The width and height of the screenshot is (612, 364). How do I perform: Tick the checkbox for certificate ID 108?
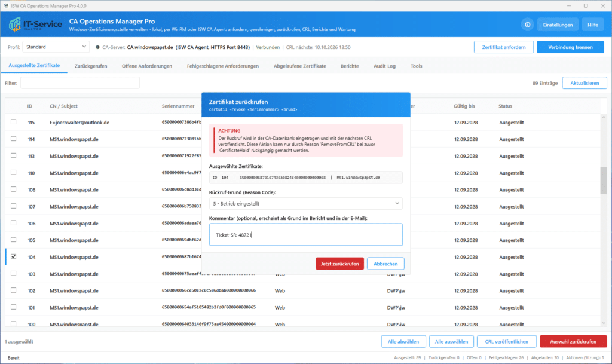pyautogui.click(x=14, y=189)
